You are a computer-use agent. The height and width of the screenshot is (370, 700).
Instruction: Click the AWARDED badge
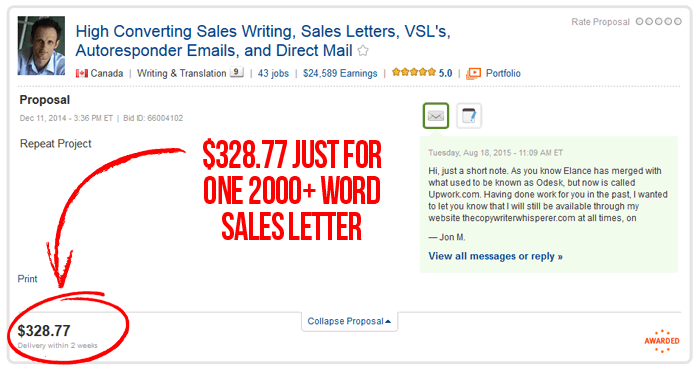pyautogui.click(x=662, y=341)
